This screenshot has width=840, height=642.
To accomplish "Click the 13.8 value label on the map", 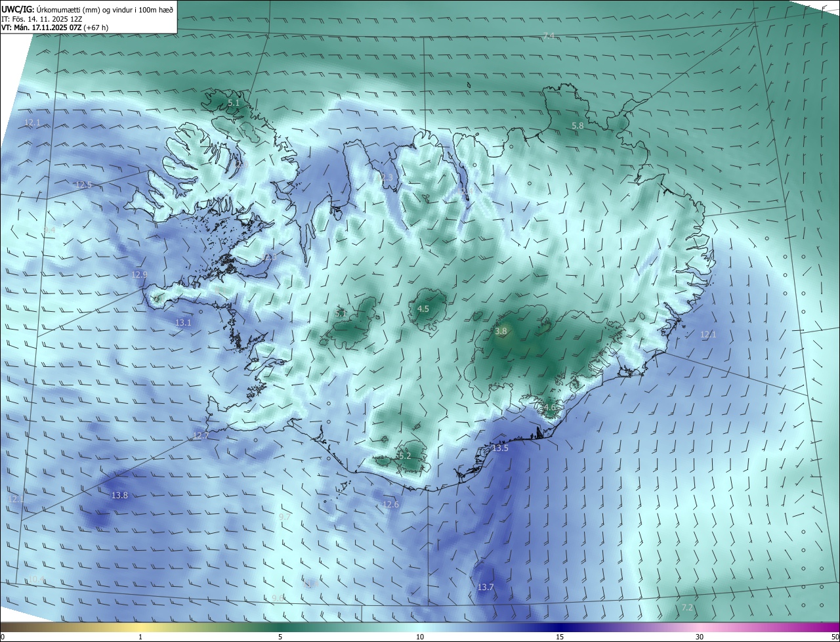I will [x=119, y=496].
